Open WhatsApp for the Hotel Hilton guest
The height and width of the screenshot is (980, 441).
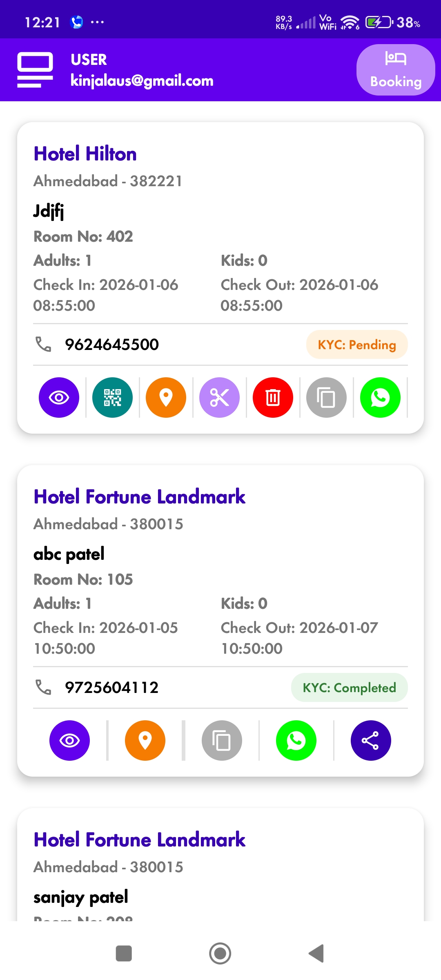[x=380, y=397]
